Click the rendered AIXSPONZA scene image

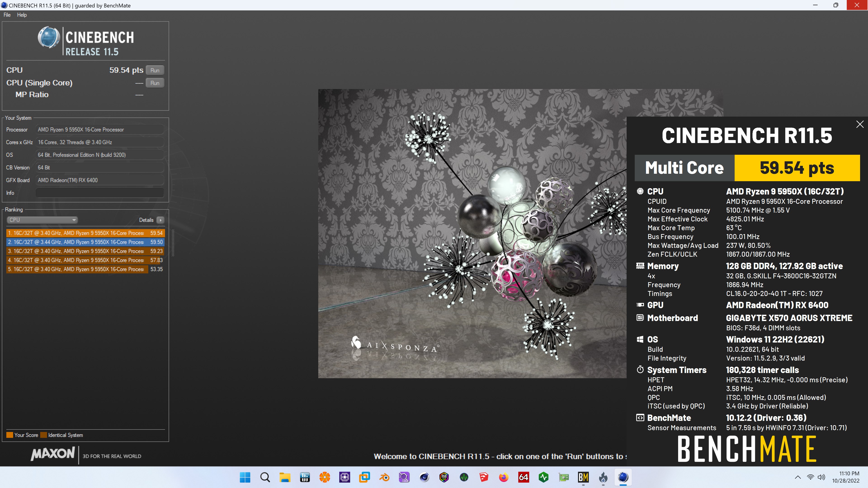(472, 233)
